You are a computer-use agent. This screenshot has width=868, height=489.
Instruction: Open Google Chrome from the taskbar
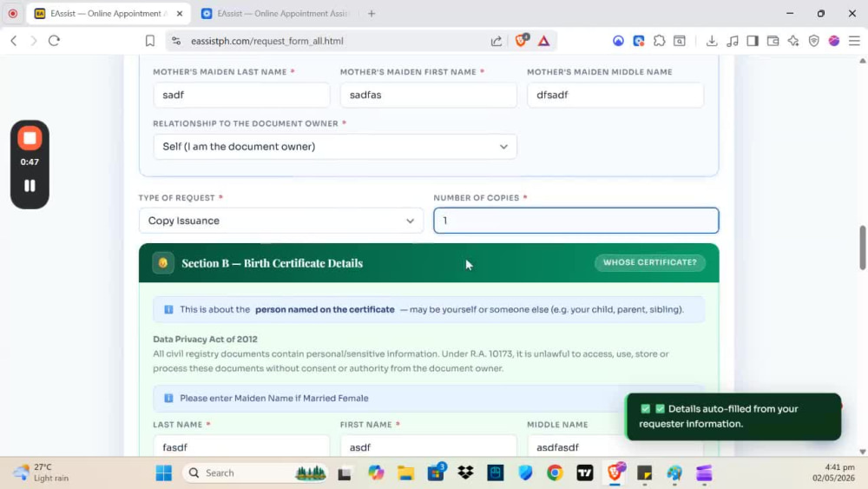[x=555, y=473]
